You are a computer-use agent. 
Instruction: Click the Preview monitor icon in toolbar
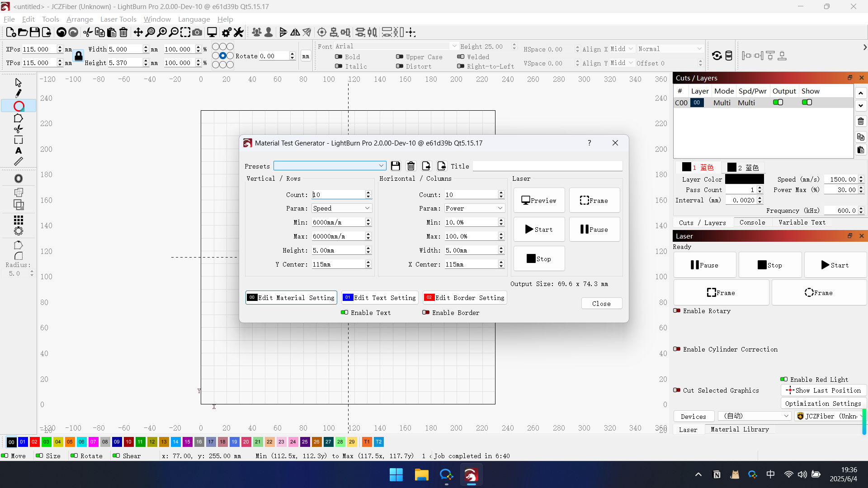pyautogui.click(x=212, y=32)
